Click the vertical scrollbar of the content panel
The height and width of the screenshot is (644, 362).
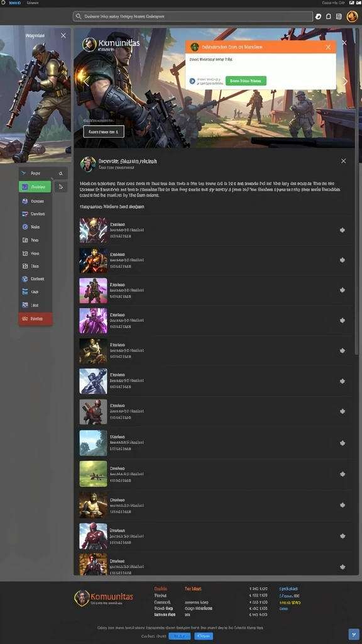coord(356,255)
